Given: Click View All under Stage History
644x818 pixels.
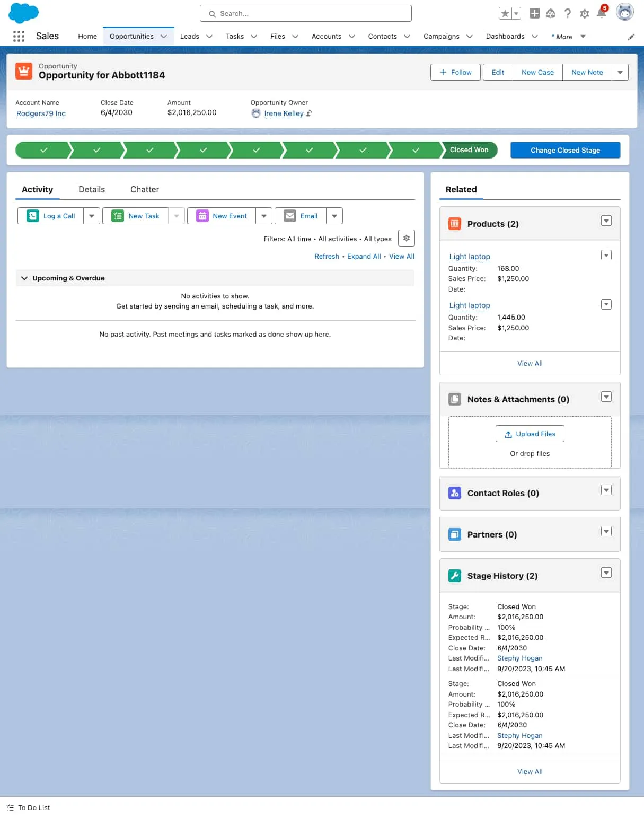Looking at the screenshot, I should pos(530,771).
